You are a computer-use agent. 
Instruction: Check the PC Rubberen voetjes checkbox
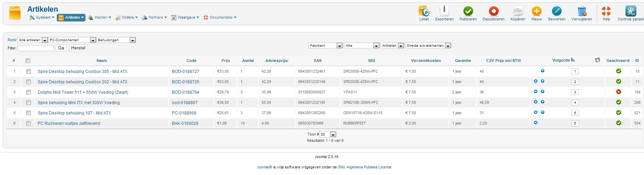click(28, 123)
